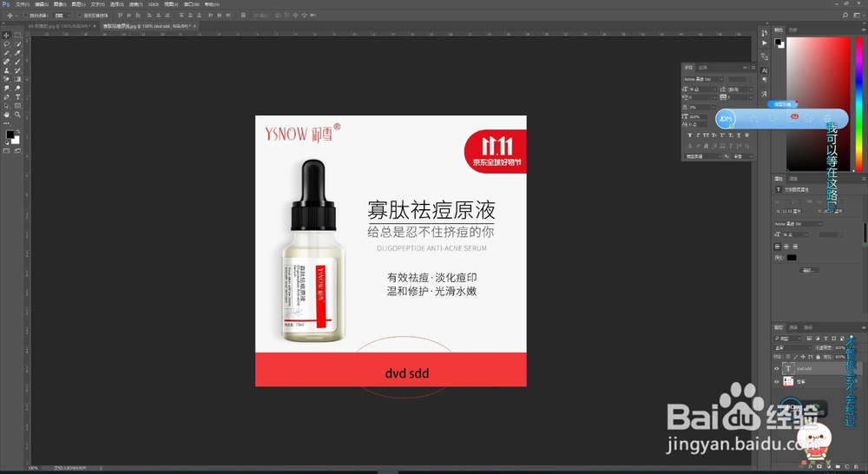Set center text alignment in Properties panel
Screen dimensions: 868x474
[786, 247]
